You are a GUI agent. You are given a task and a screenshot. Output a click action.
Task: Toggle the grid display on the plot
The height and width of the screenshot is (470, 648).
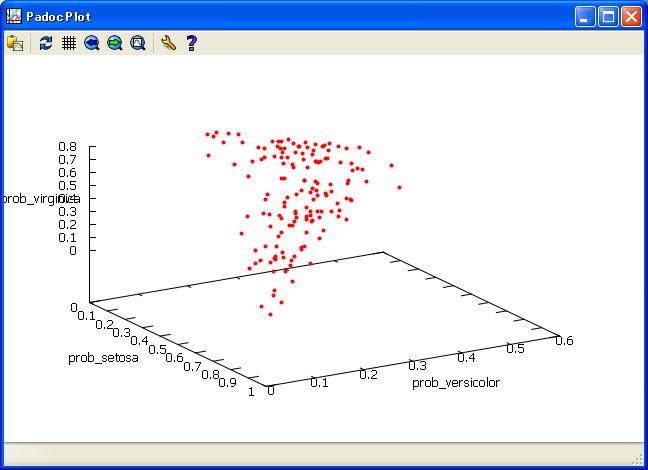pos(69,43)
